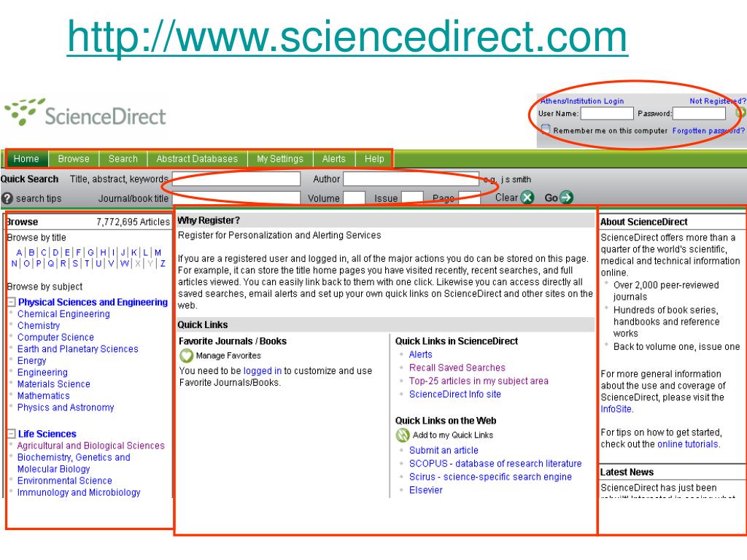Viewport: 747px width, 560px height.
Task: Browse titles starting with M
Action: point(158,252)
